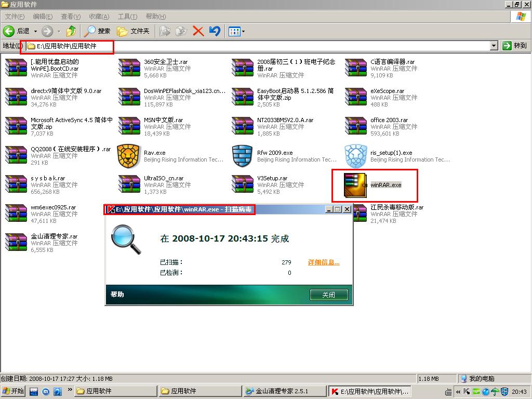Select the Rav.exe lion shield icon
This screenshot has height=399, width=532.
pyautogui.click(x=129, y=156)
